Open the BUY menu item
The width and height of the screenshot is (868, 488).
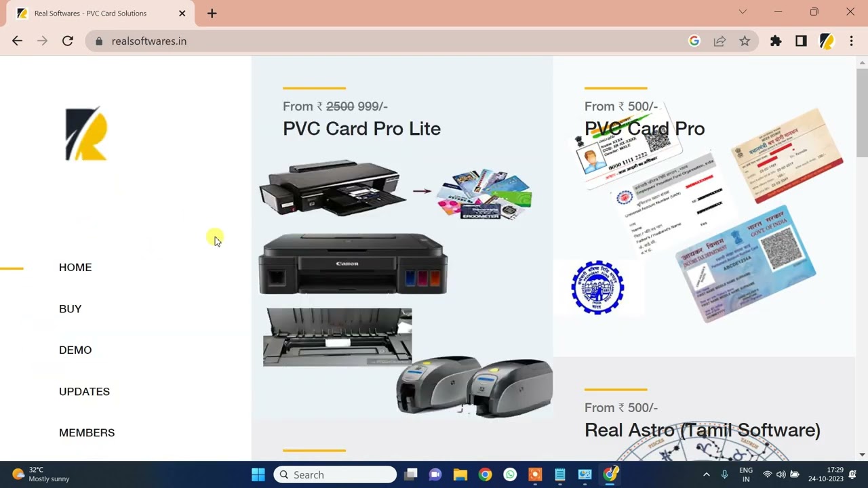click(x=71, y=308)
